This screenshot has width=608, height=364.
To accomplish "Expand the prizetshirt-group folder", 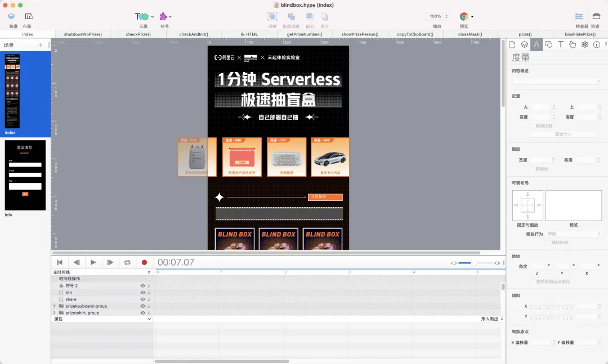I will tap(54, 313).
